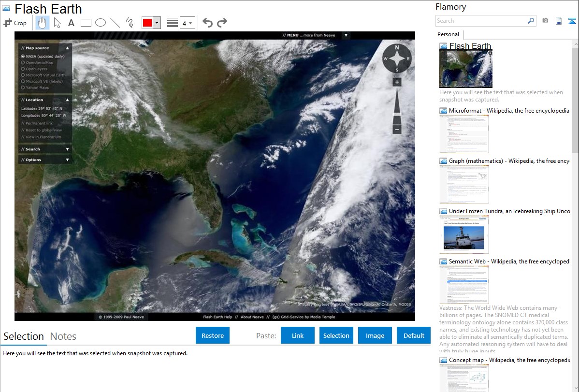The image size is (579, 392).
Task: Click the Flamory search input field
Action: click(481, 21)
